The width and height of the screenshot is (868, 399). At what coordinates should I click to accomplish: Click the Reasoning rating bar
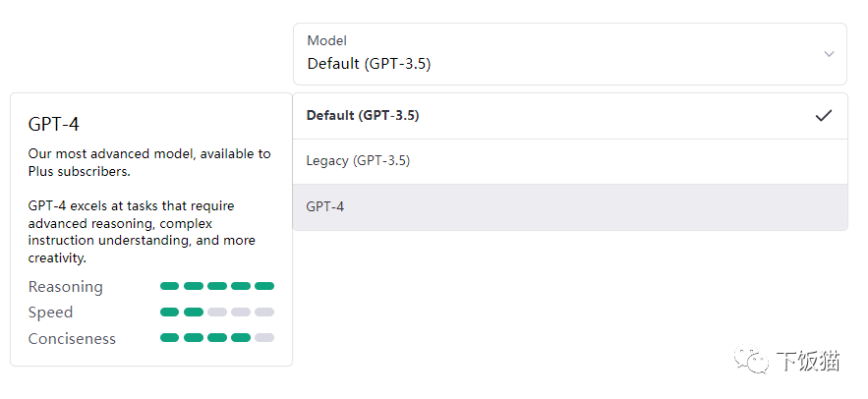point(217,286)
